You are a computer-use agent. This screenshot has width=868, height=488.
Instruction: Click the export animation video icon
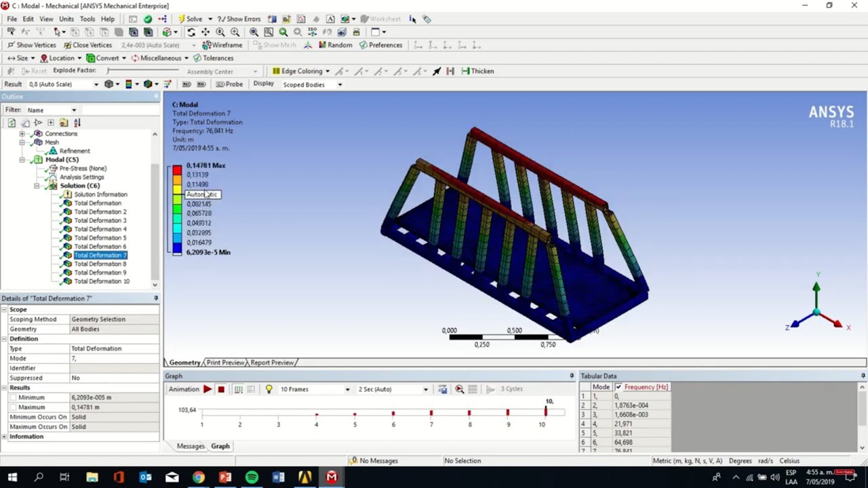tap(443, 389)
